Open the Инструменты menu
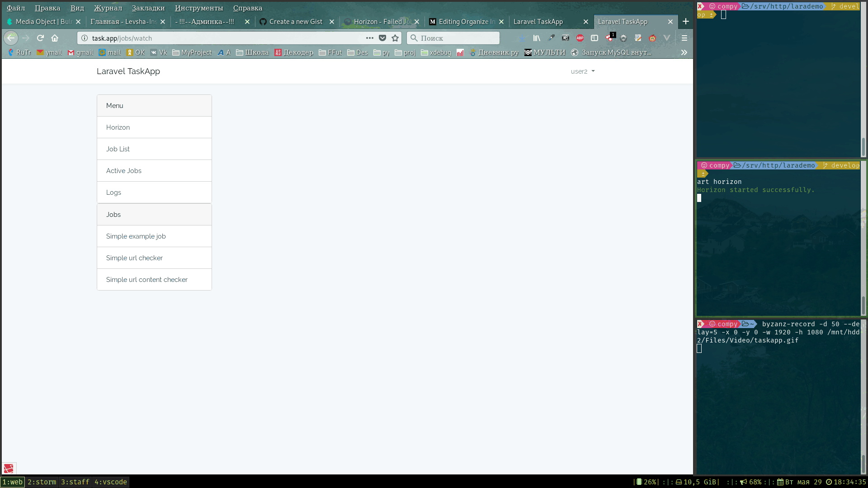The image size is (868, 488). pyautogui.click(x=199, y=8)
